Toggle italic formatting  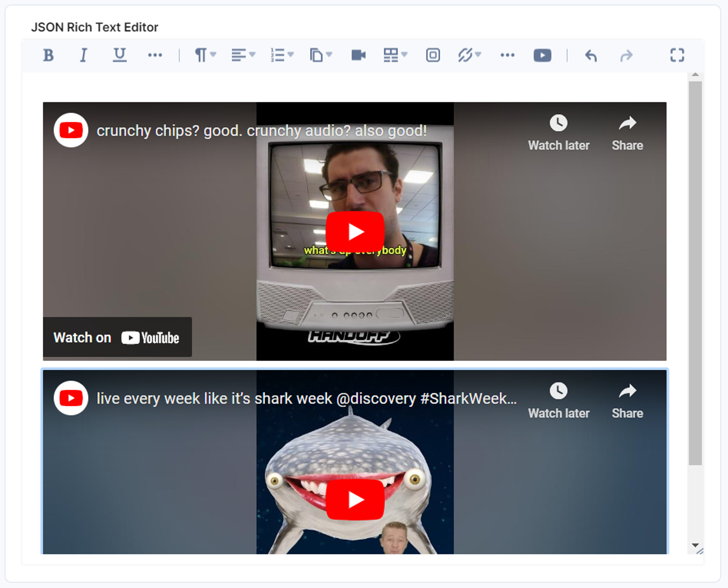point(84,55)
